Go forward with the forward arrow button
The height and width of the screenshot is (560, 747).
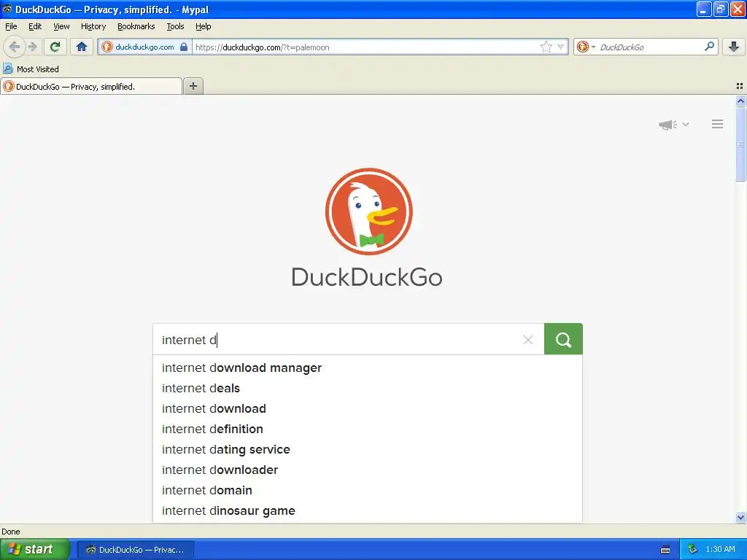32,47
